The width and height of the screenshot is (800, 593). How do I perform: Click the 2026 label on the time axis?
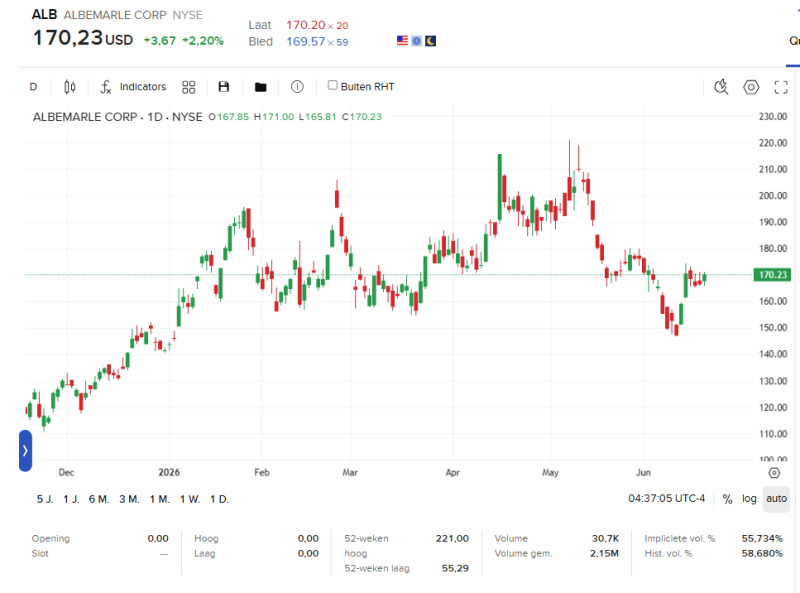[x=169, y=473]
